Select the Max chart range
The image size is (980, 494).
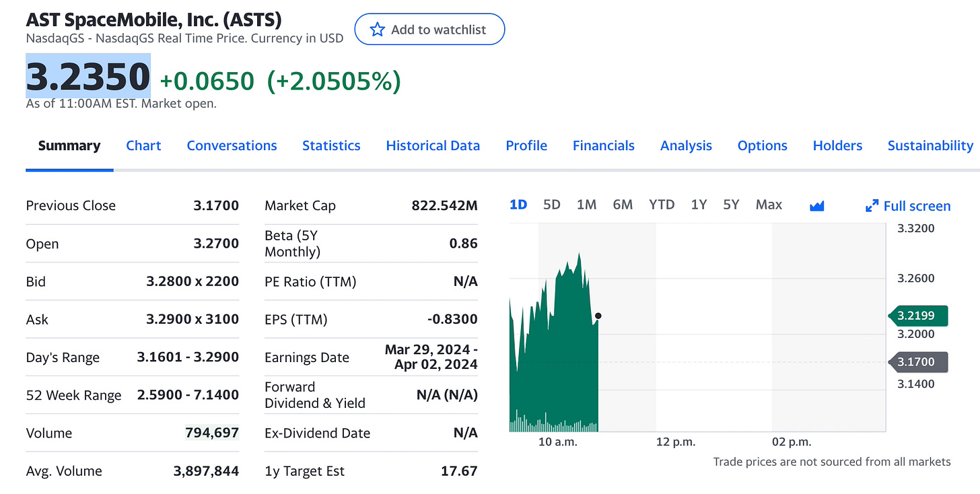tap(769, 205)
